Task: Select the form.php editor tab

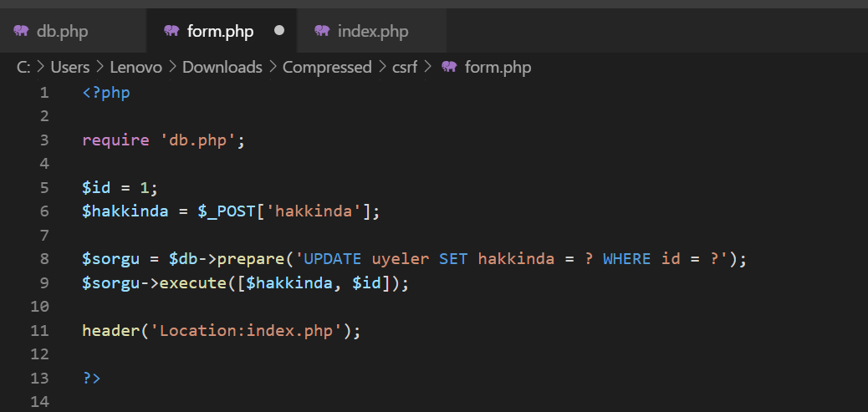Action: click(x=222, y=31)
